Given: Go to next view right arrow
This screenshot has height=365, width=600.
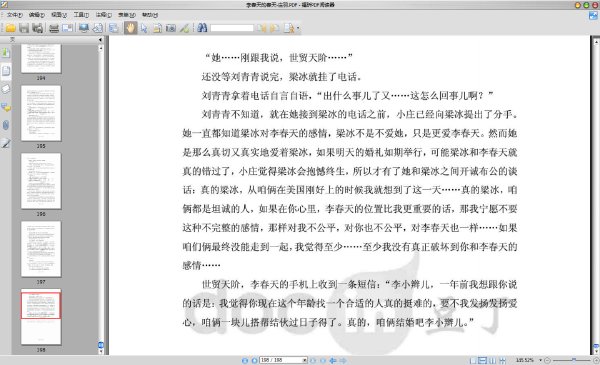Looking at the screenshot, I should (x=343, y=360).
